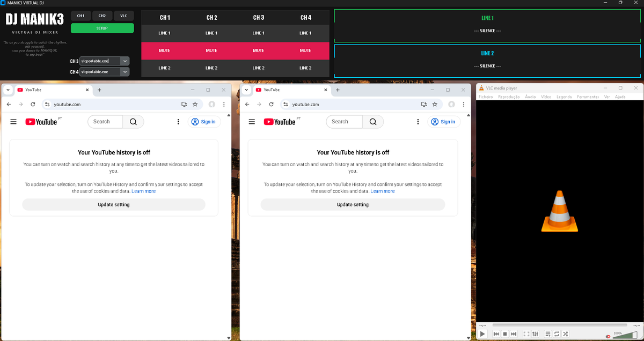Open Legenda menu in VLC
Viewport: 644px width, 341px height.
pos(564,97)
